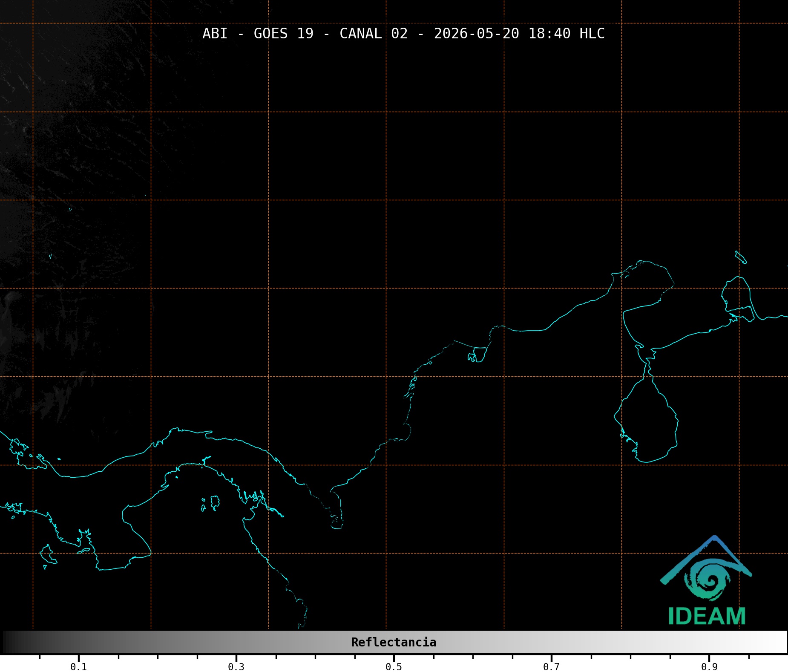The image size is (788, 672).
Task: Click the Pearl Islands outline in Panama Gulf
Action: pyautogui.click(x=211, y=503)
